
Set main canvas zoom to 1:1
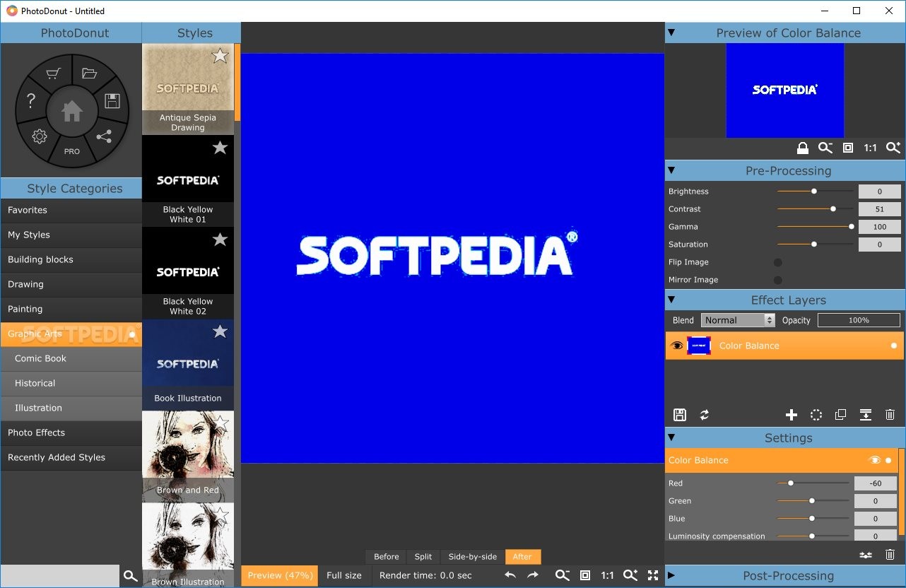[x=607, y=575]
